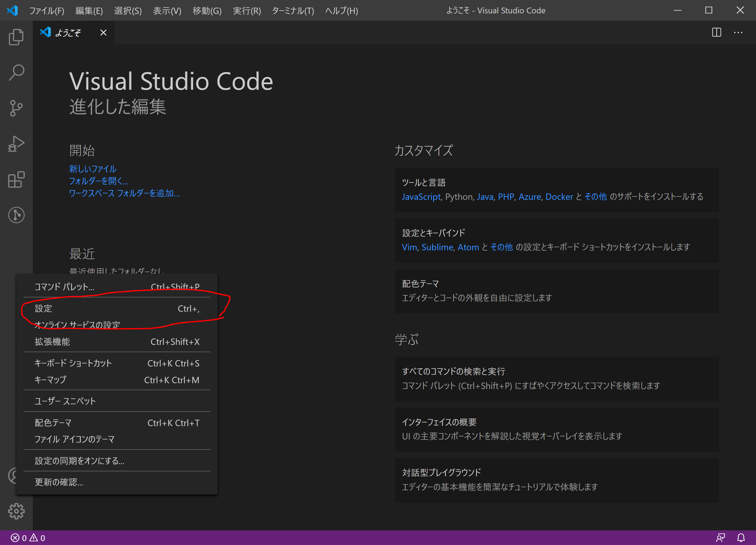Open the ターミナル(T) menu

pyautogui.click(x=293, y=11)
